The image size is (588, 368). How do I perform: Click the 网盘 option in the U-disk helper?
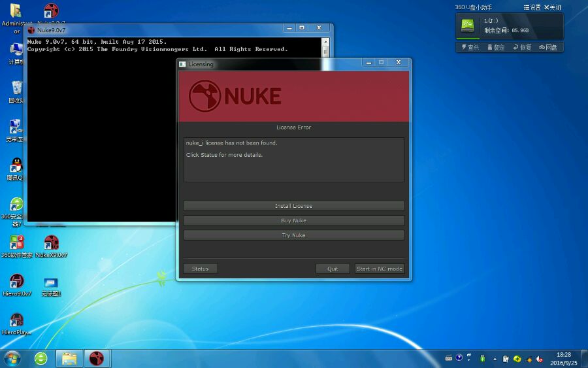click(548, 47)
